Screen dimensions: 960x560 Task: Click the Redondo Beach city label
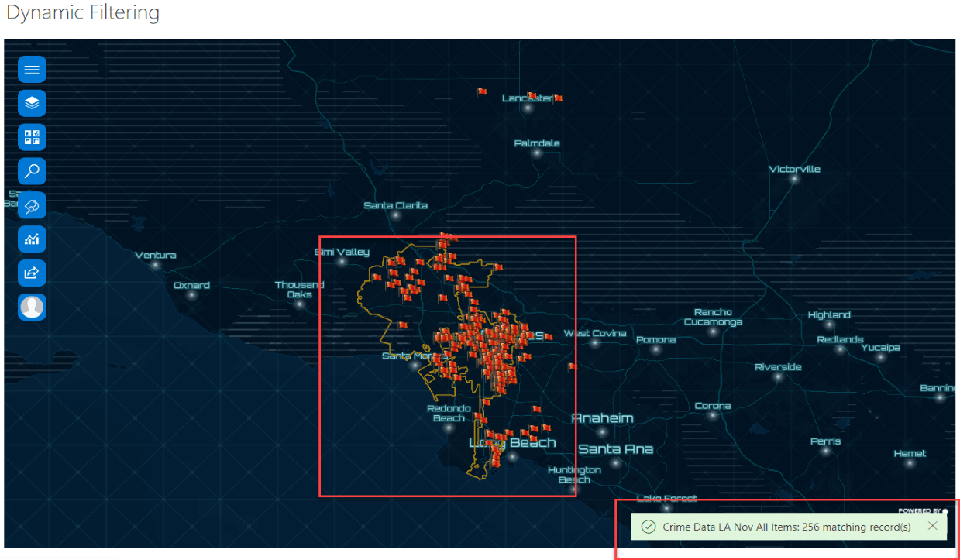(x=449, y=414)
